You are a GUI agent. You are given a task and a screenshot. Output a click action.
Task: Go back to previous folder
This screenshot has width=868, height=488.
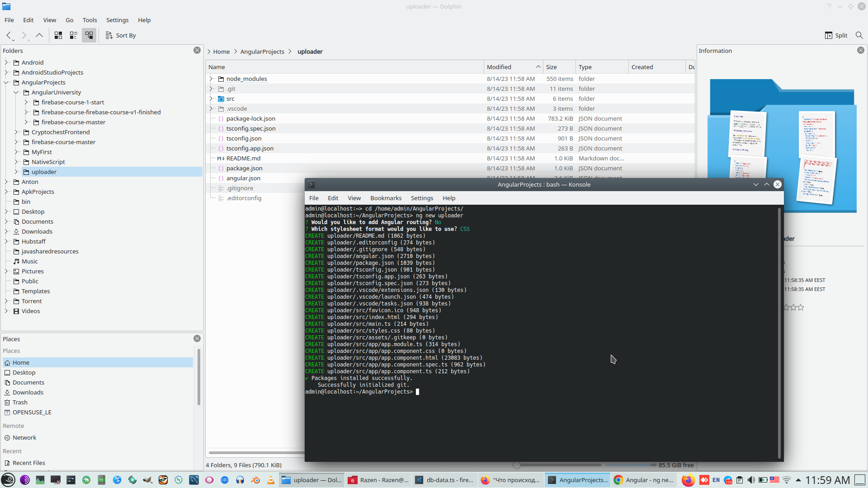[9, 35]
